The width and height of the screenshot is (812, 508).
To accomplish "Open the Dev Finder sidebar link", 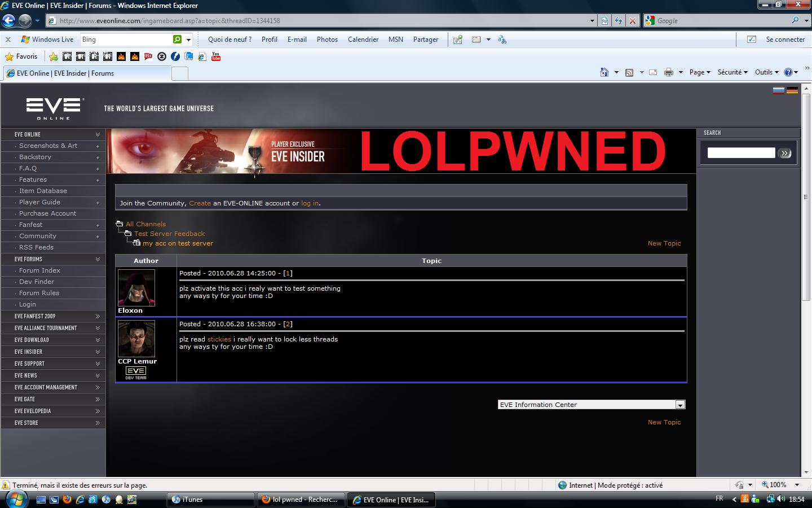I will point(37,282).
